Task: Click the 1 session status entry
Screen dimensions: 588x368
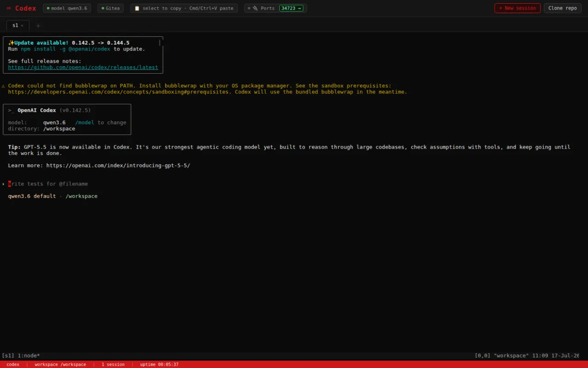Action: (113, 364)
